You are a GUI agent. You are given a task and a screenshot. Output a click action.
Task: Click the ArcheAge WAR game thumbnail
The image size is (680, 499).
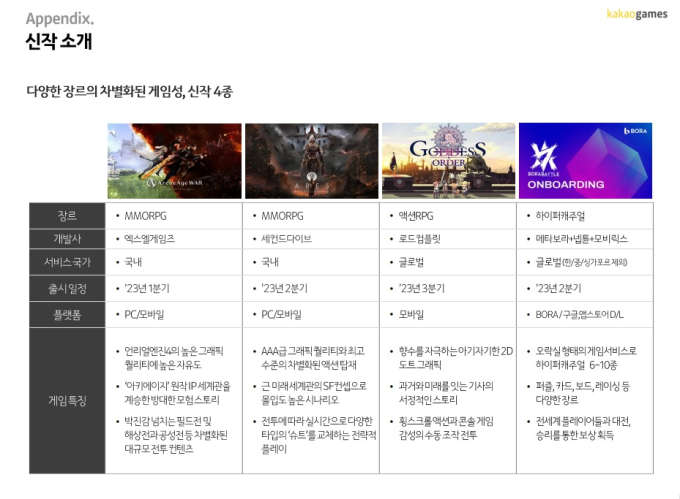click(x=174, y=161)
